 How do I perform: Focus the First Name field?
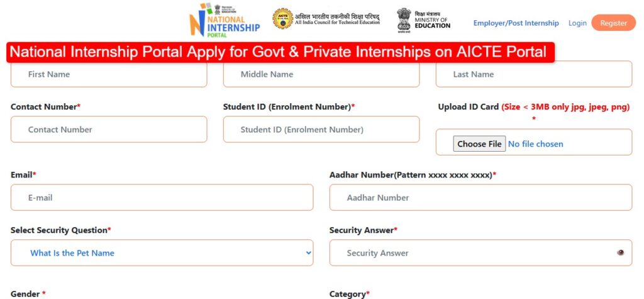109,74
